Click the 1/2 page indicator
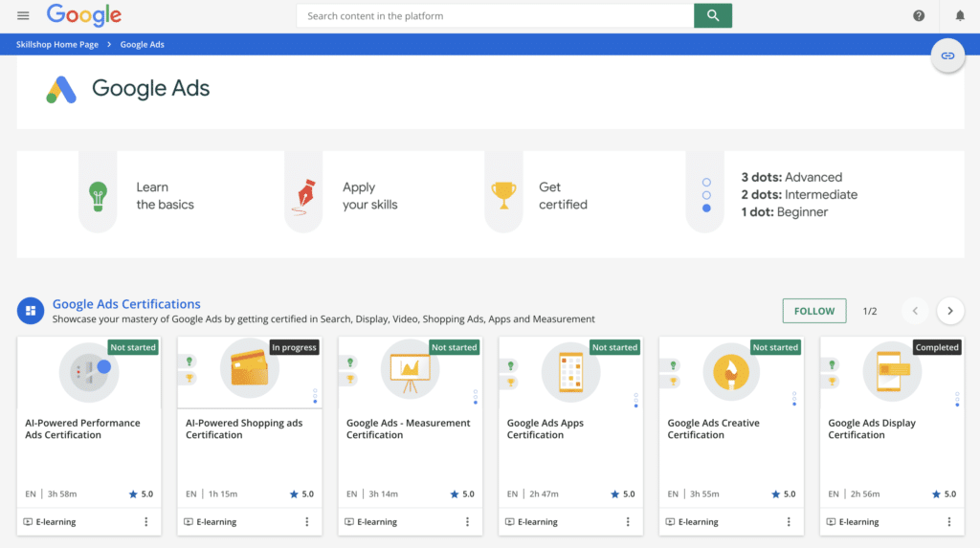The width and height of the screenshot is (980, 548). (870, 311)
